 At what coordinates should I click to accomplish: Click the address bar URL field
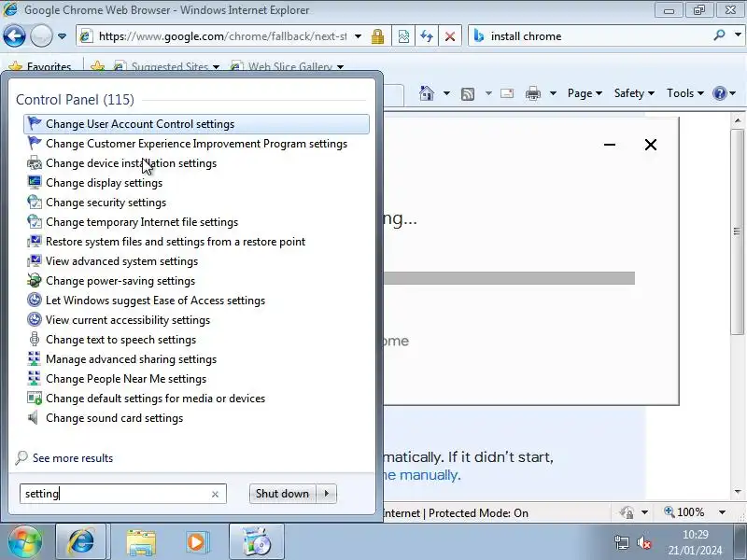coord(222,36)
